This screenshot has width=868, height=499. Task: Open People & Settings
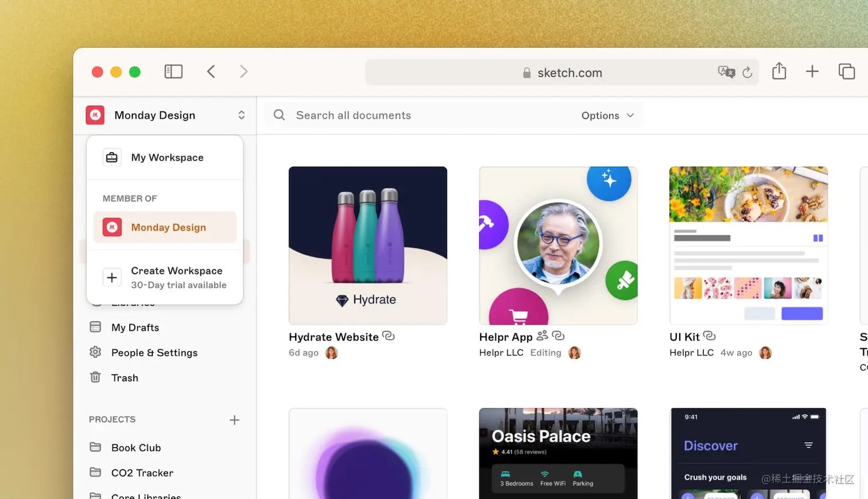coord(154,353)
